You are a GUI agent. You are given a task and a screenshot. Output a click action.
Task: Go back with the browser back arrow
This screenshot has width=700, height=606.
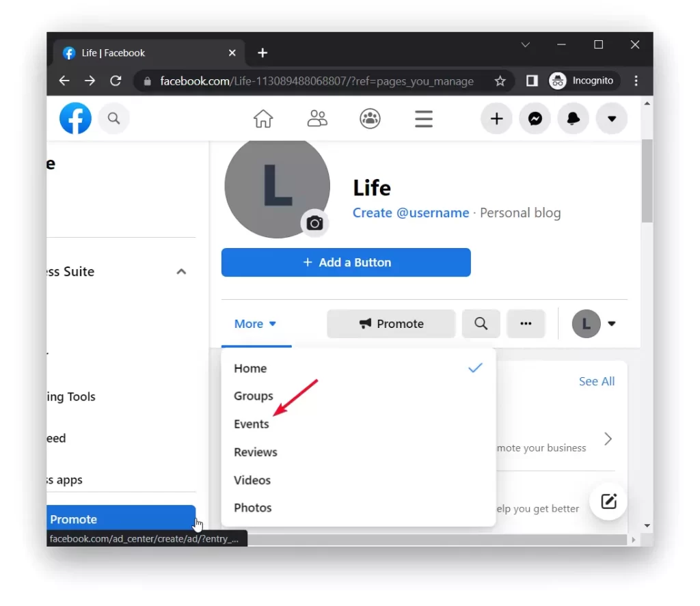tap(64, 81)
